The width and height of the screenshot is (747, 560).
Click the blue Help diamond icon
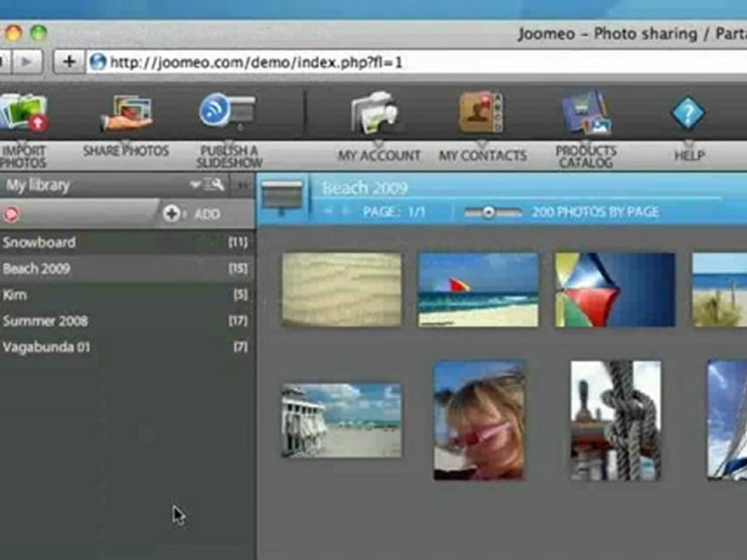pos(688,114)
